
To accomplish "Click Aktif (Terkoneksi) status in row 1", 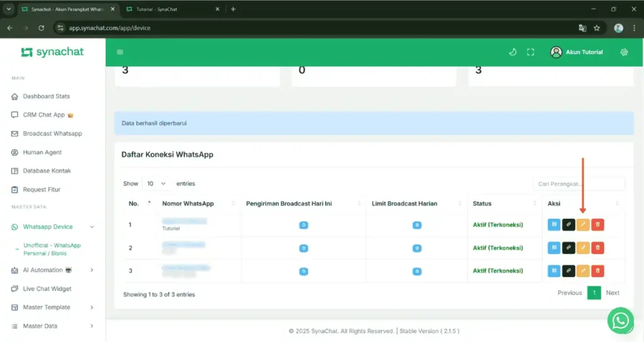I will coord(498,224).
